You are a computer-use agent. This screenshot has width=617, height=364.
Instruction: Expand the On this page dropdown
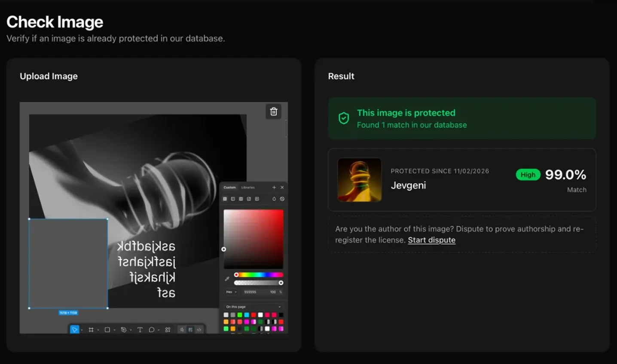coord(254,307)
